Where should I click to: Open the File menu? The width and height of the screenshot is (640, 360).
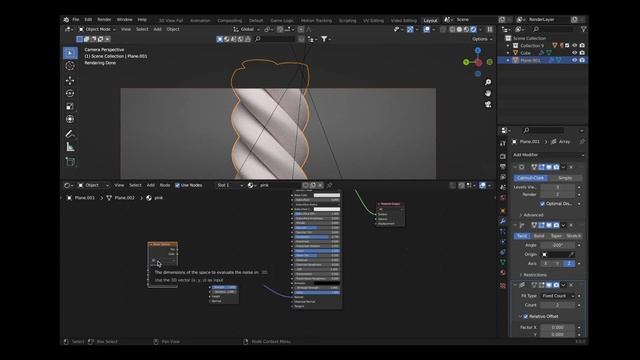[76, 20]
